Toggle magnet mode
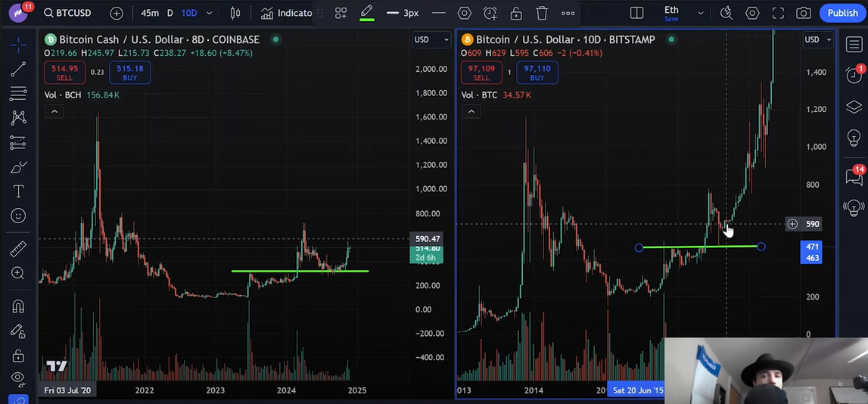868x404 pixels. [18, 306]
